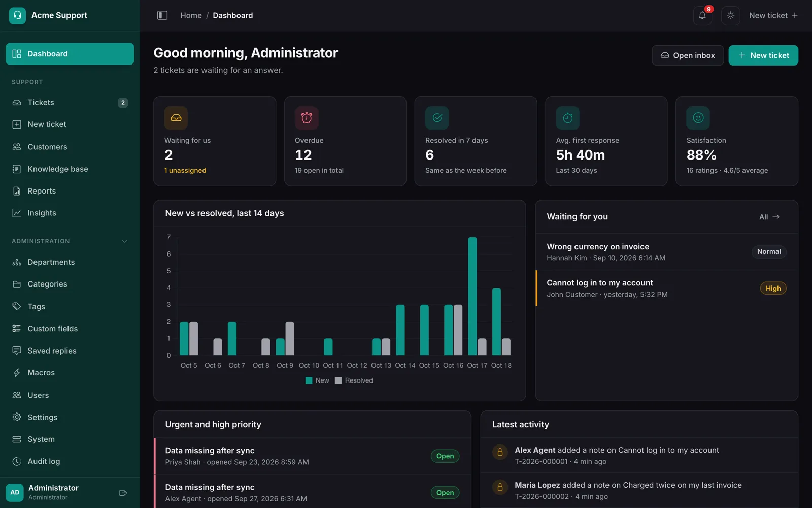The image size is (812, 508).
Task: Open Departments in the sidebar
Action: [x=70, y=262]
